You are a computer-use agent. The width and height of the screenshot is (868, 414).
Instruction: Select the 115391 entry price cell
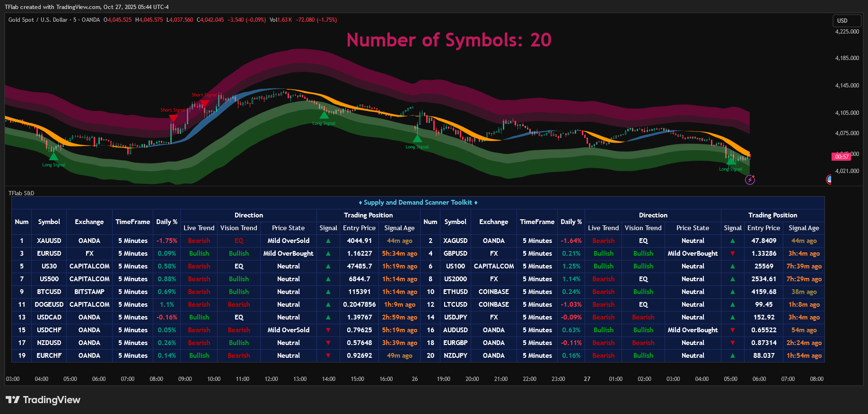pos(359,292)
